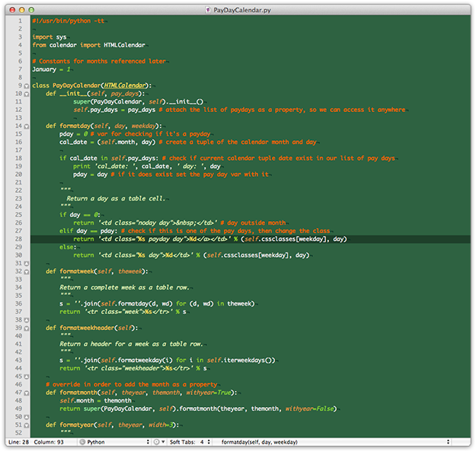Viewport: 476px width, 452px height.
Task: Click the weekday parameter of formatday definition
Action: click(x=143, y=126)
